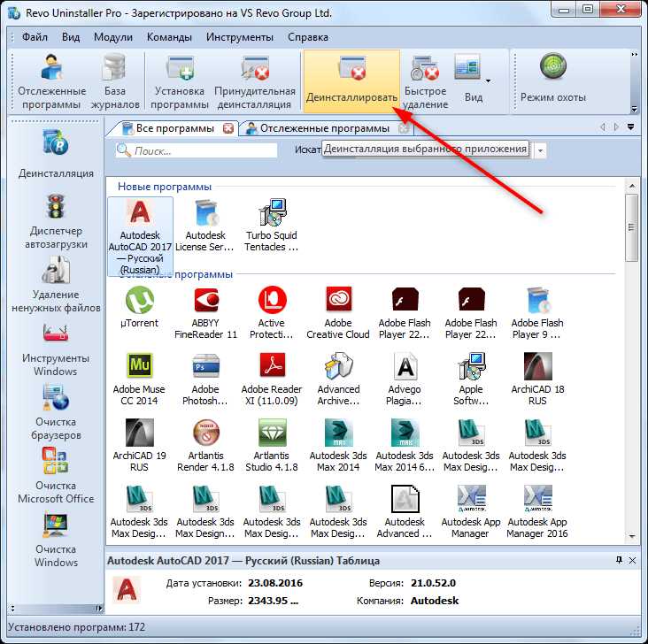Screen dimensions: 648x644
Task: Choose Быстрое удаление in toolbar
Action: point(425,81)
